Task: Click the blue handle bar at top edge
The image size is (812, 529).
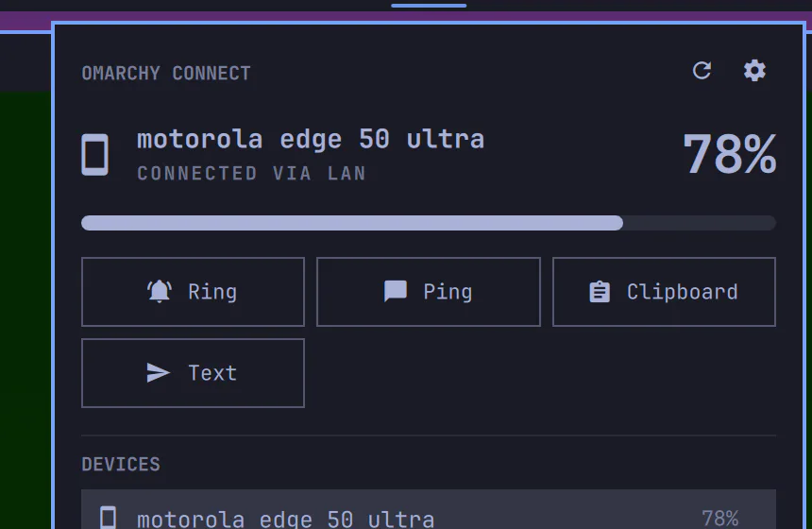Action: (429, 6)
